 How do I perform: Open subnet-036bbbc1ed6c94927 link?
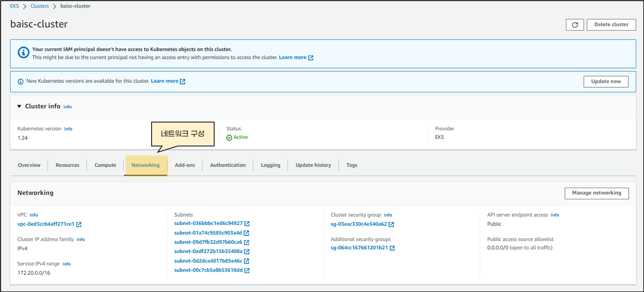(208, 223)
